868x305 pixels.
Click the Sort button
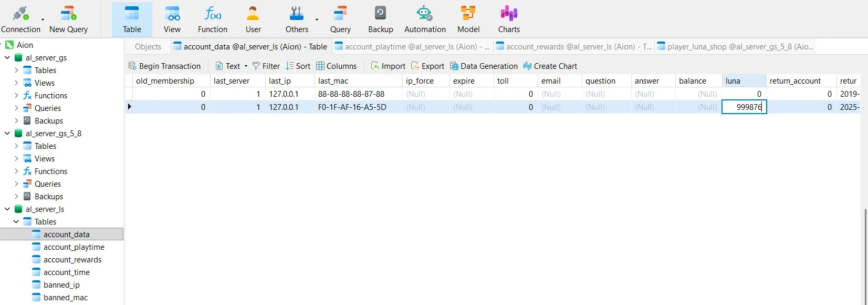pyautogui.click(x=298, y=66)
